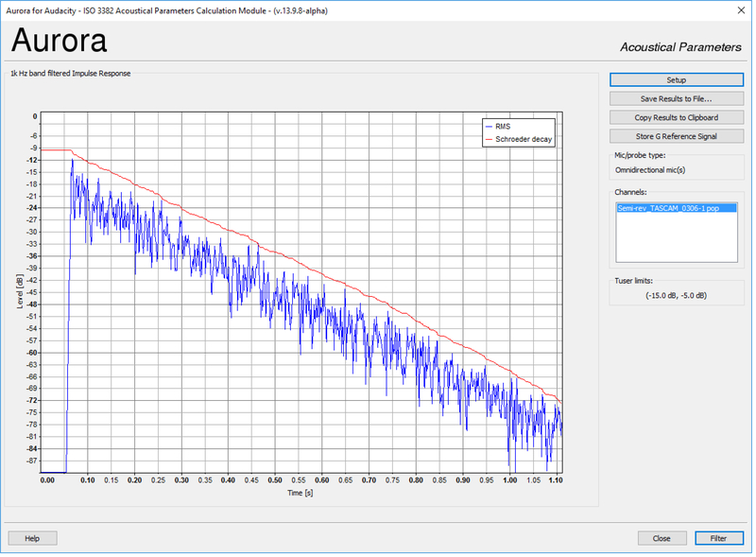756x557 pixels.
Task: Click the -87 level axis tick label
Action: [x=32, y=461]
